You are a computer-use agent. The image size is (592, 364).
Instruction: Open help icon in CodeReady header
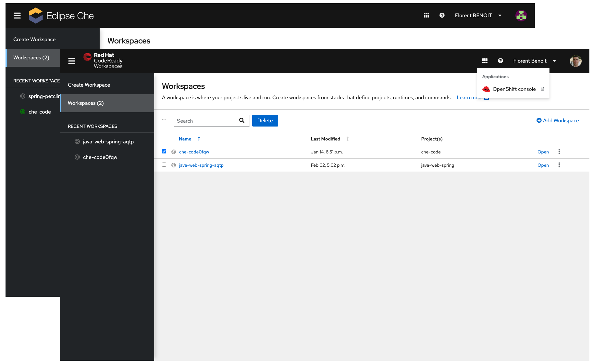pyautogui.click(x=500, y=61)
